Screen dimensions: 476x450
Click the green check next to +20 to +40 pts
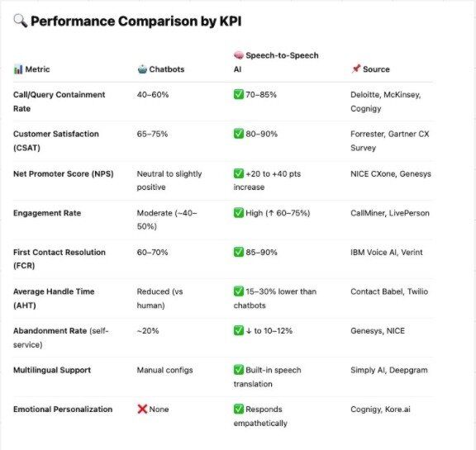(239, 173)
